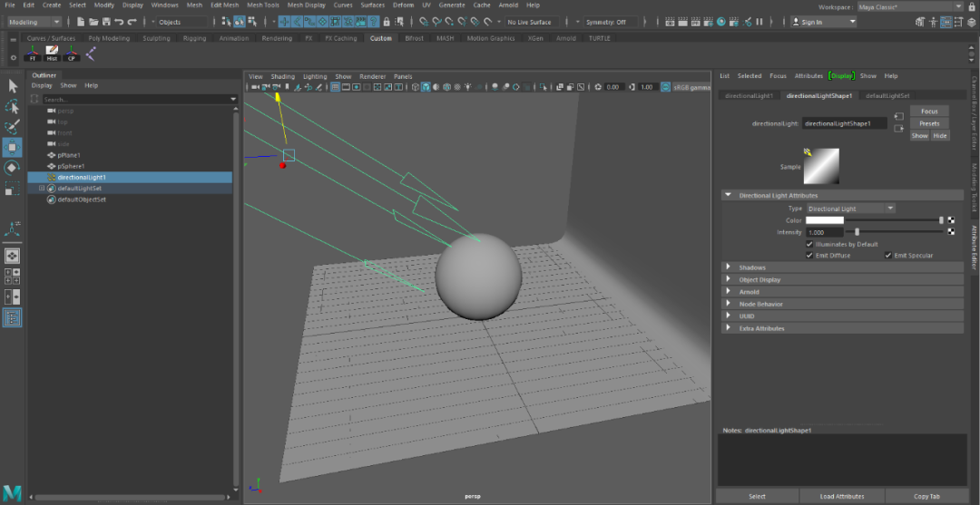Image resolution: width=980 pixels, height=505 pixels.
Task: Redo the action arrow icon
Action: tap(132, 22)
